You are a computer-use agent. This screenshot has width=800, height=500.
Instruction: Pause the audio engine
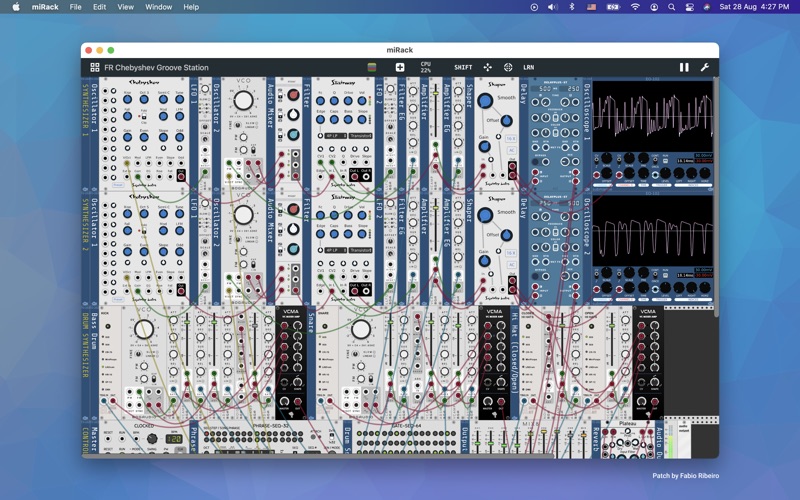(x=684, y=67)
